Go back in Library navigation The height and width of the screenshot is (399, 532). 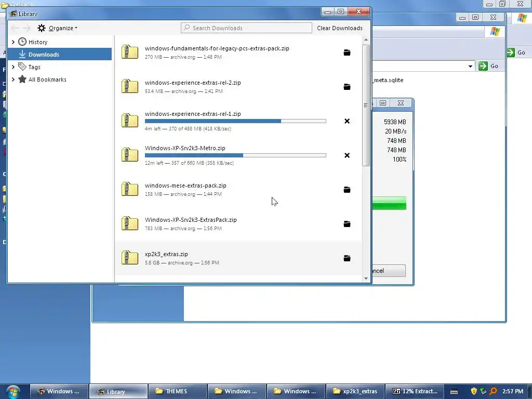point(15,28)
